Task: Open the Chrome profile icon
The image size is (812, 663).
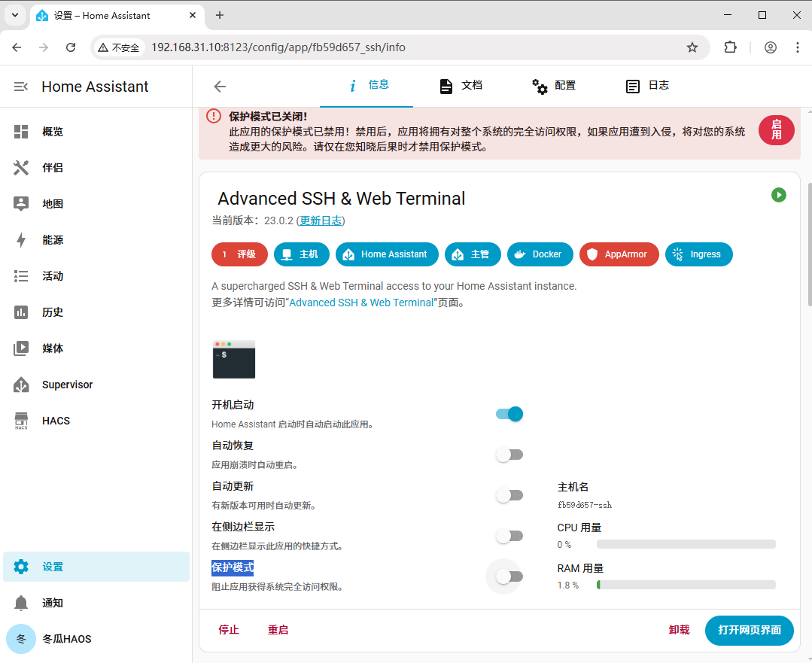Action: pos(771,47)
